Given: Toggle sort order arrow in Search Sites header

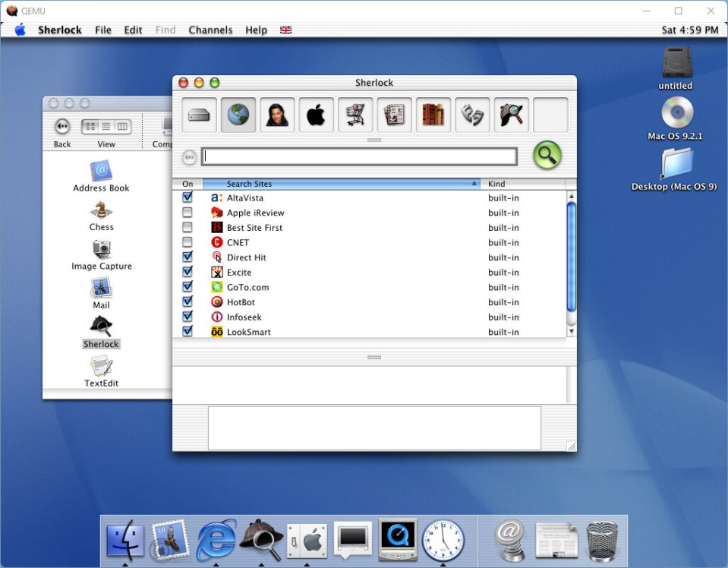Looking at the screenshot, I should (474, 184).
